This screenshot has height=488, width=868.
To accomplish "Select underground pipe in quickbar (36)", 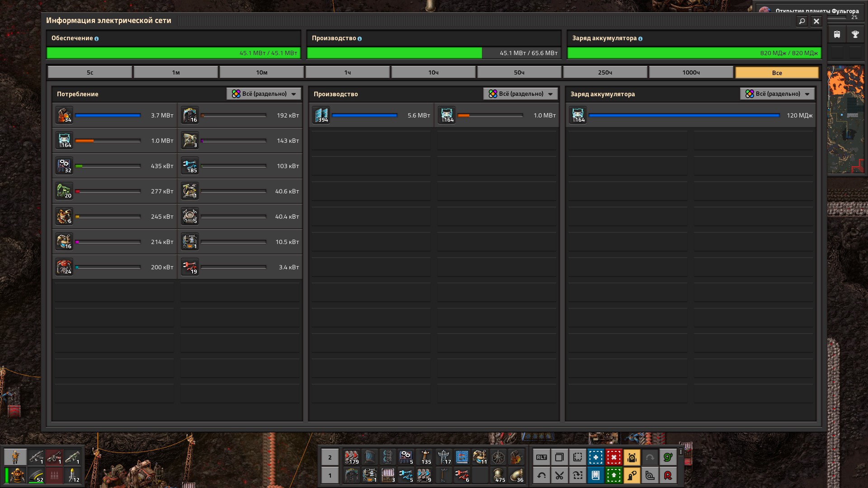I will click(516, 475).
